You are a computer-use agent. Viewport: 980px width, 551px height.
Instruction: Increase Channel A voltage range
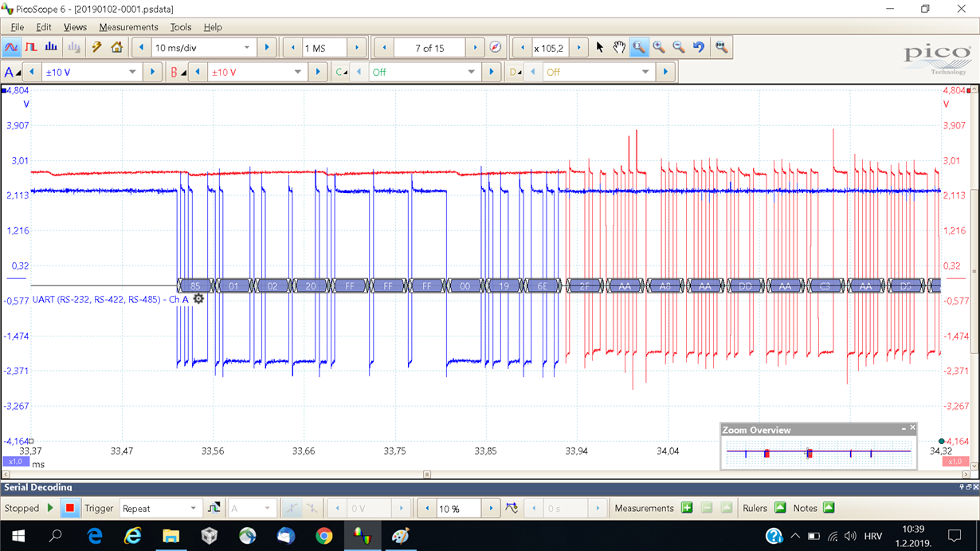[152, 72]
